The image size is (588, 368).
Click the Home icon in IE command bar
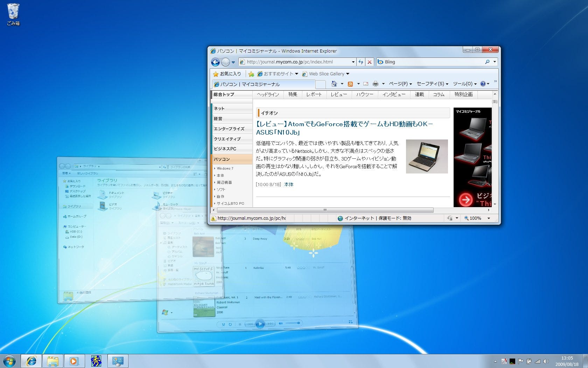click(x=334, y=84)
